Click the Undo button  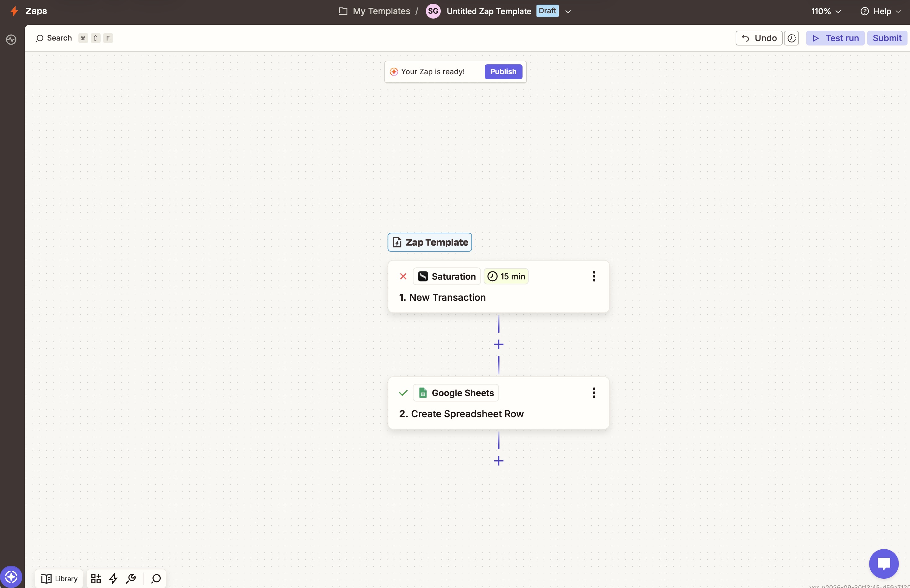click(759, 38)
